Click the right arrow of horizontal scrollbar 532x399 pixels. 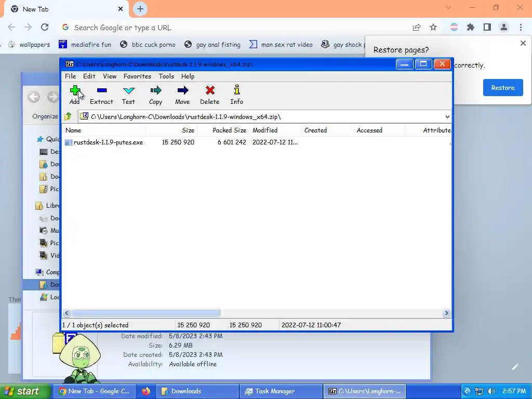(446, 313)
